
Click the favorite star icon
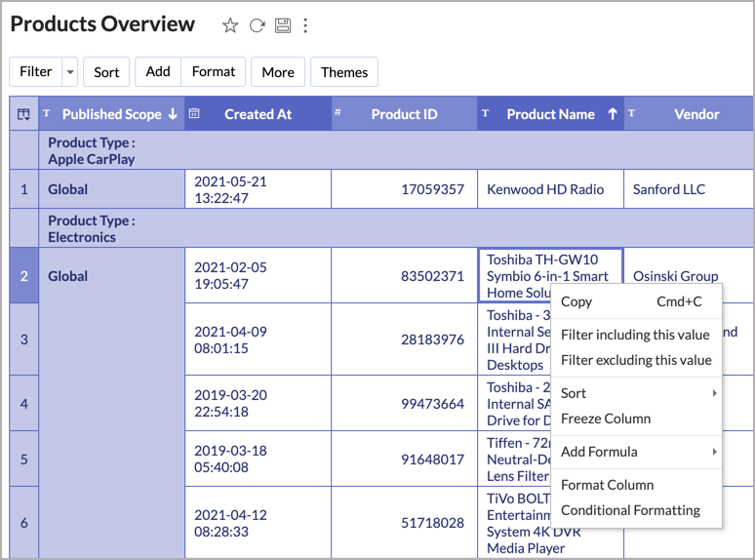click(x=230, y=26)
